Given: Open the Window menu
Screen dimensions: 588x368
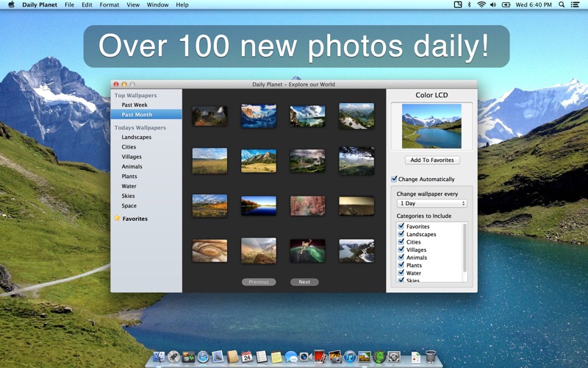Looking at the screenshot, I should tap(157, 4).
